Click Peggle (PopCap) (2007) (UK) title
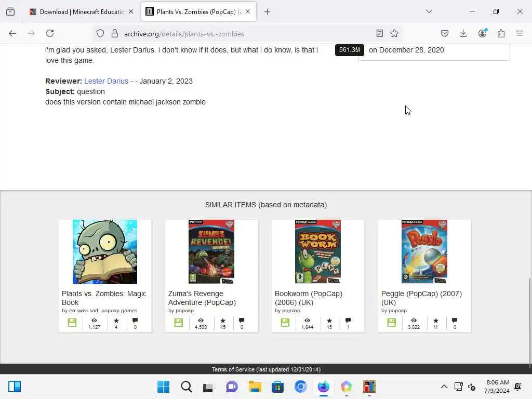The width and height of the screenshot is (532, 399). [421, 298]
